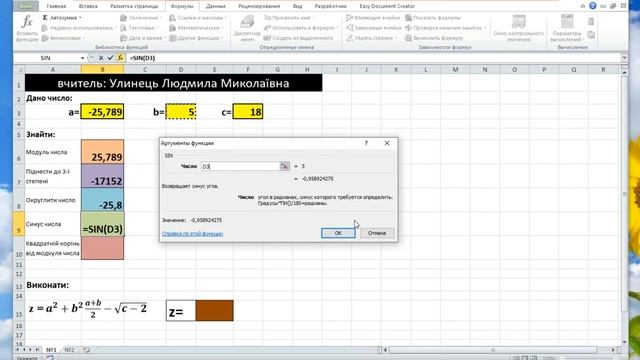Click the insert new worksheet tab icon
The image size is (640, 360).
coord(87,350)
